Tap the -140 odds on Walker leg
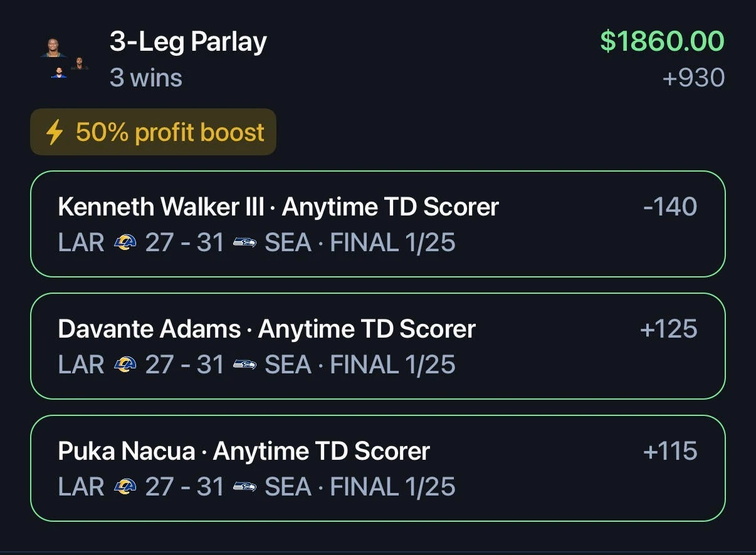The image size is (756, 555). pyautogui.click(x=670, y=207)
